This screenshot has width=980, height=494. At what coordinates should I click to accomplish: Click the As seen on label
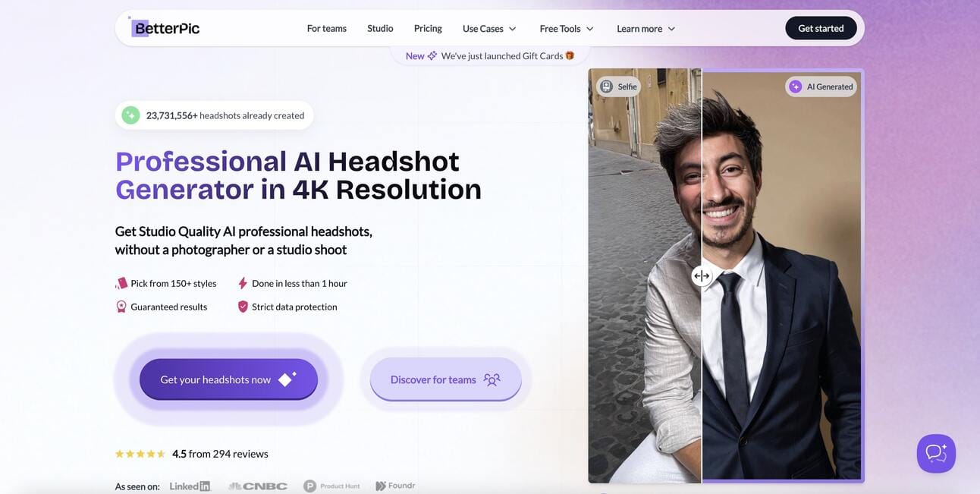tap(137, 486)
